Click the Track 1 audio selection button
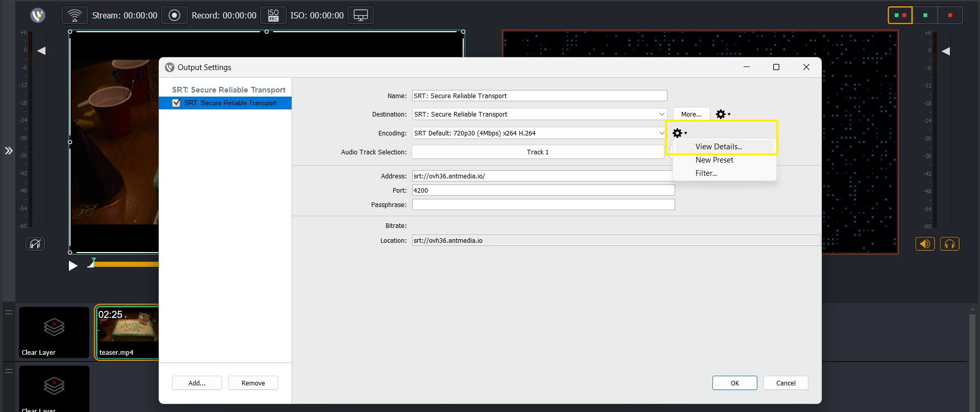Image resolution: width=980 pixels, height=412 pixels. click(x=538, y=152)
